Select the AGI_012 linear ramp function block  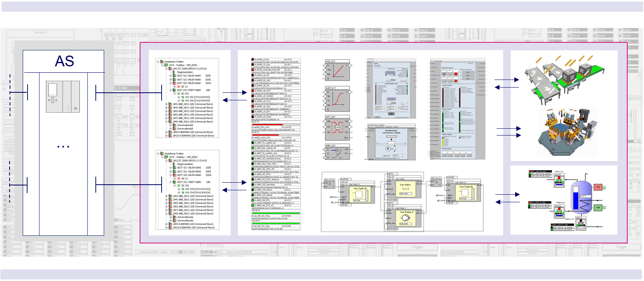click(337, 71)
